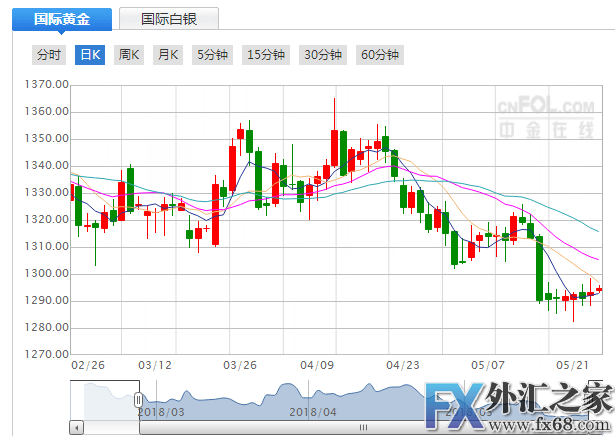
Task: Click the 2018/03 navigator label
Action: (x=161, y=412)
